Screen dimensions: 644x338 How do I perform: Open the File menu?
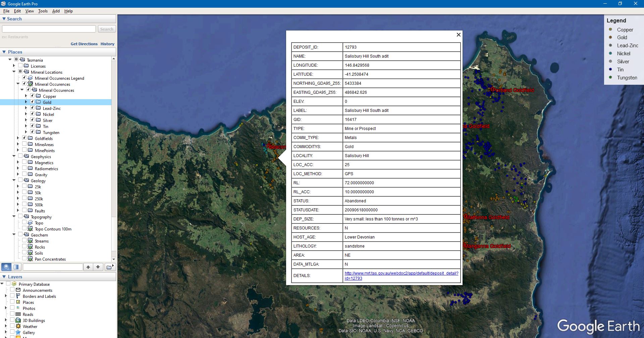tap(6, 11)
